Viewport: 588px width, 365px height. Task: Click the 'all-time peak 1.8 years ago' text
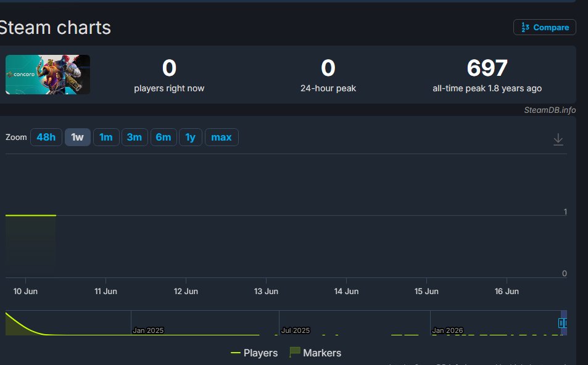point(487,88)
